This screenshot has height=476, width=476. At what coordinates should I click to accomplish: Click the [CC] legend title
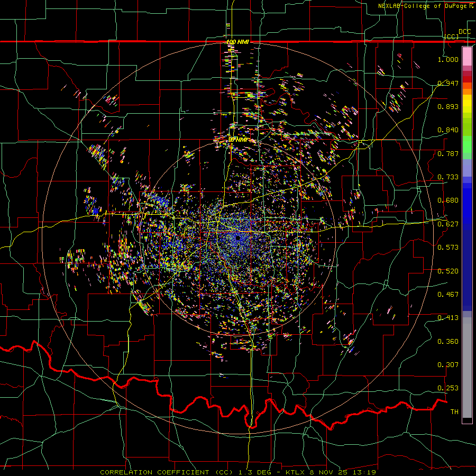pyautogui.click(x=452, y=36)
